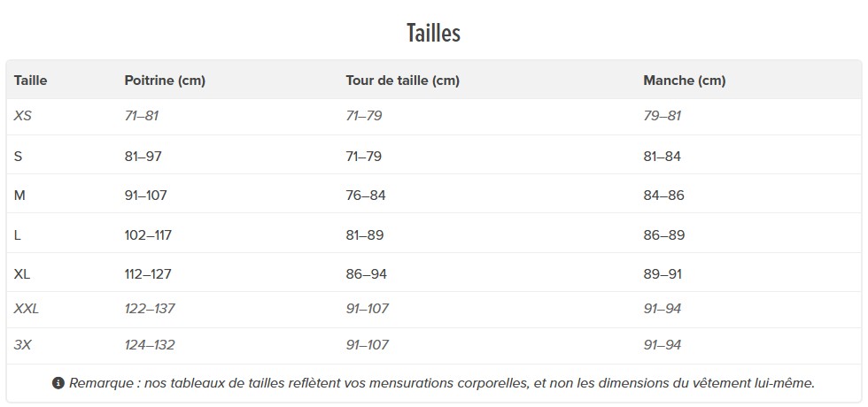Click the Tour de taille (cm) header

(402, 81)
